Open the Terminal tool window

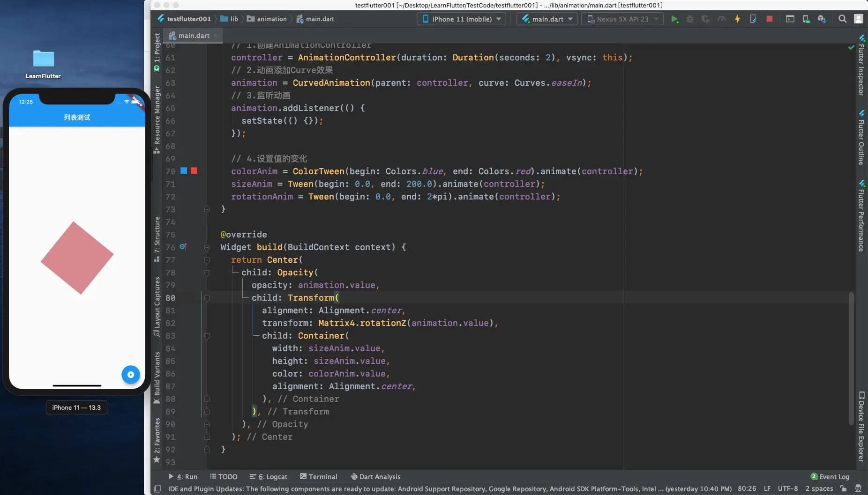pos(319,477)
